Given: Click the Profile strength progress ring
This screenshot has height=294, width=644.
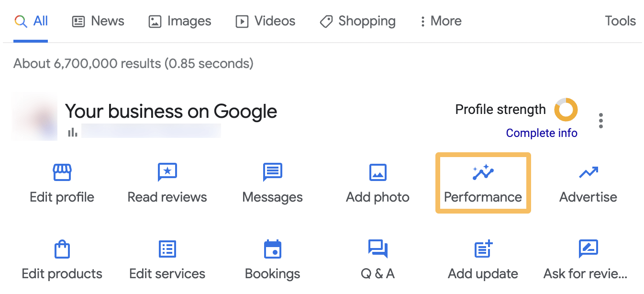Looking at the screenshot, I should click(x=566, y=110).
